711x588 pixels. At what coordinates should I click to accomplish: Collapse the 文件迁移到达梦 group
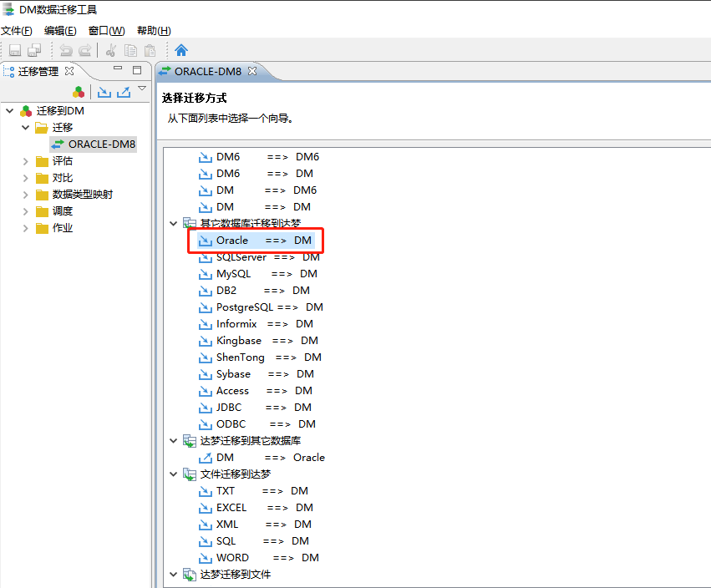[x=173, y=474]
